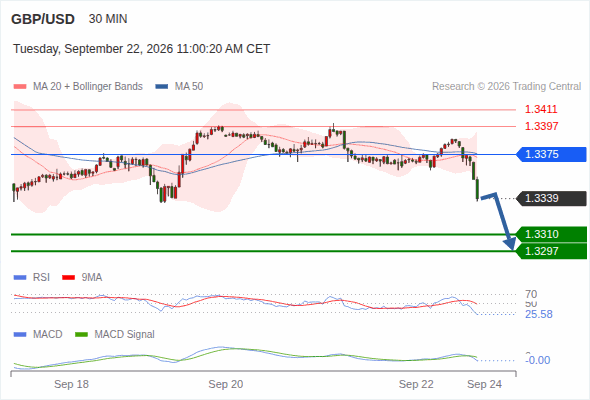Viewport: 590px width, 400px height.
Task: Click the MACD value -0.00 label
Action: coord(538,360)
